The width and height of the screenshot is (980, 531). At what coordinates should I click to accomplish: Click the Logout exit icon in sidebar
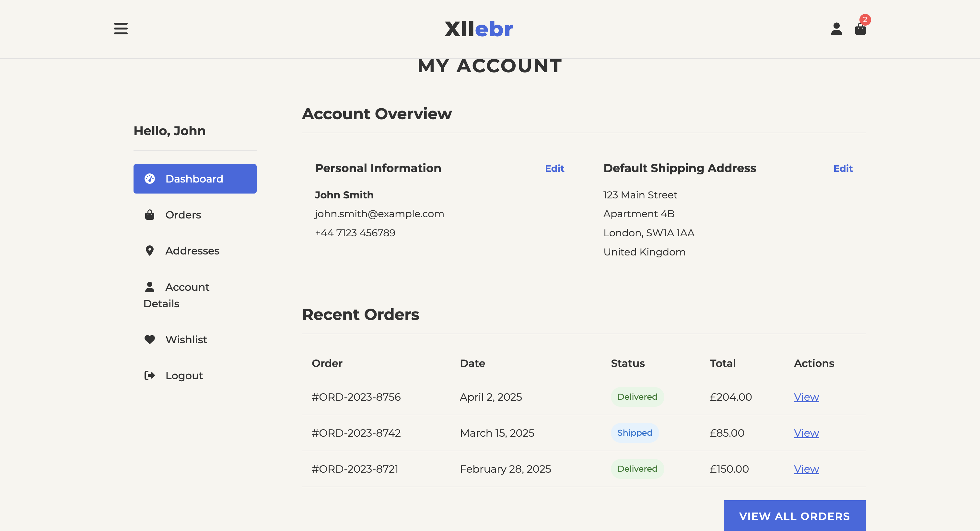point(150,375)
